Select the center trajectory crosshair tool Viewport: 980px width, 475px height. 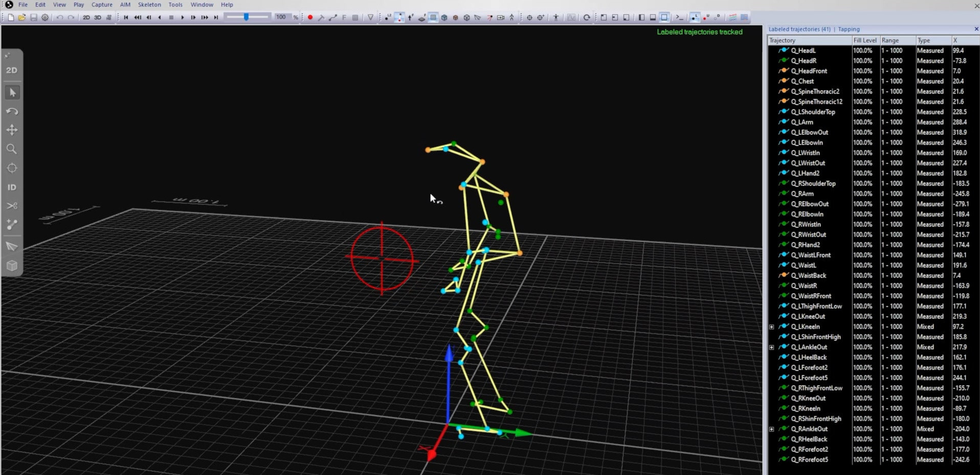pos(12,168)
